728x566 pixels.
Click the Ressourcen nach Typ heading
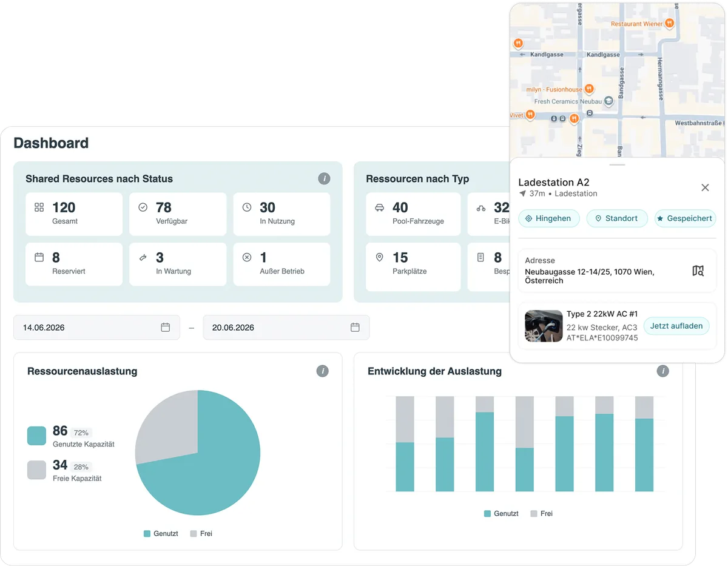417,179
